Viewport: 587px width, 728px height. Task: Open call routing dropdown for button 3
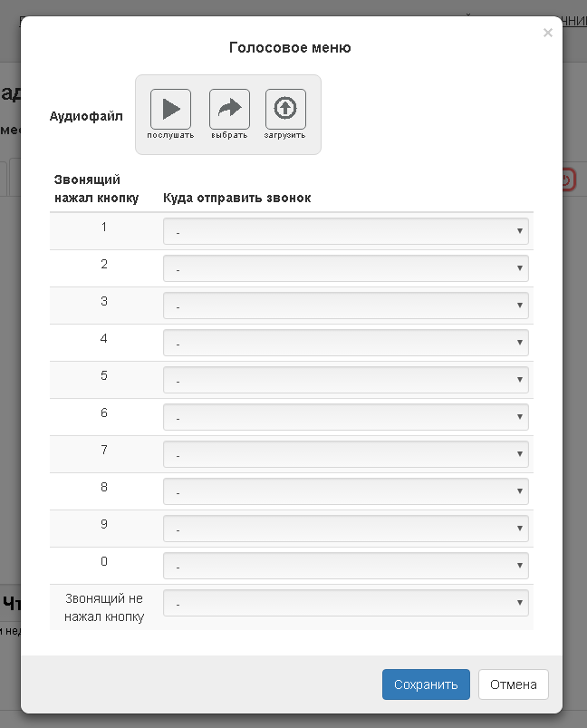(345, 306)
